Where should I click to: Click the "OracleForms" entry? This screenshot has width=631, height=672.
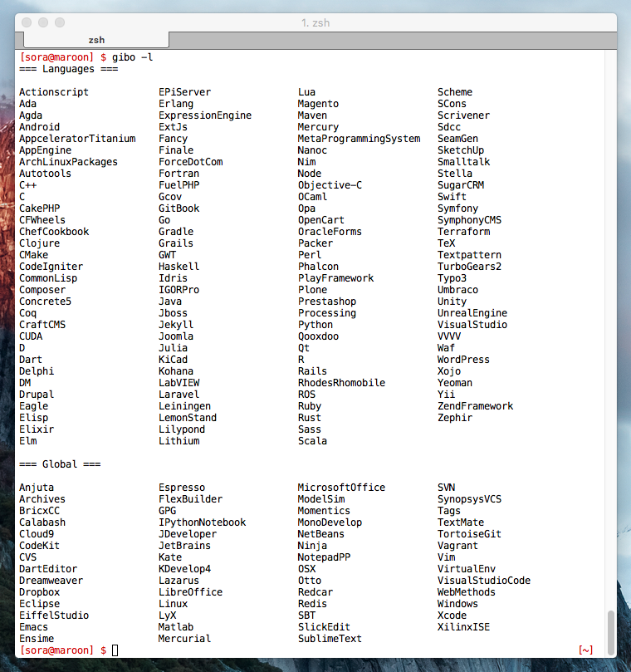click(x=330, y=232)
